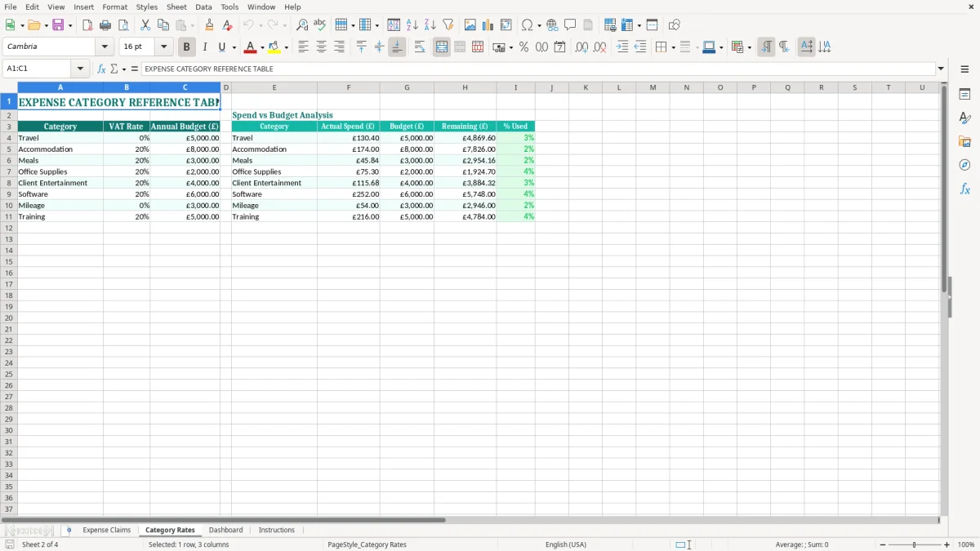
Task: Toggle the AutoFilter funnel icon
Action: click(x=448, y=25)
